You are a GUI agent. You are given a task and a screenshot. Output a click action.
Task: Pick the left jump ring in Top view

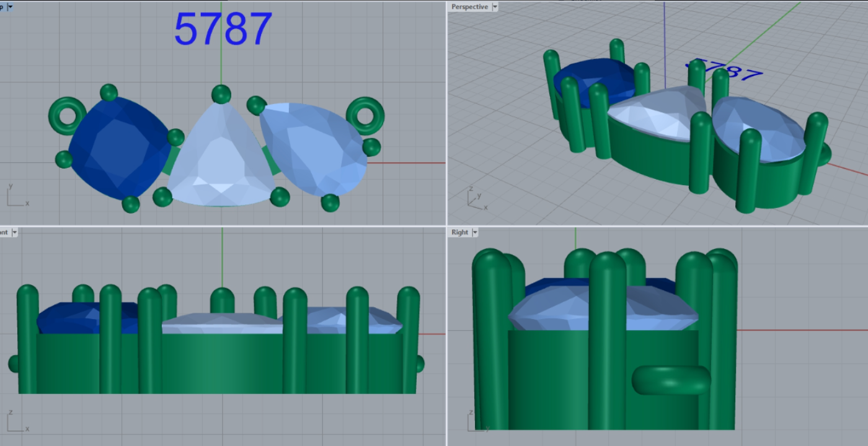68,115
